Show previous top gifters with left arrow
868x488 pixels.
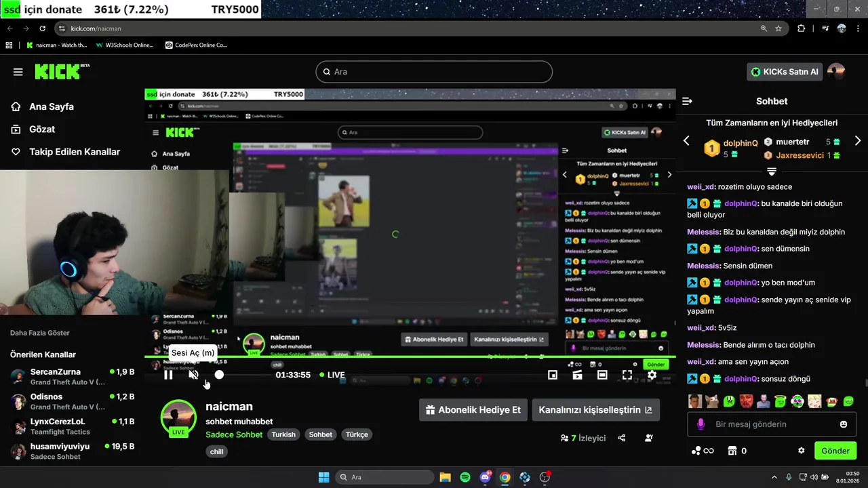pyautogui.click(x=686, y=141)
